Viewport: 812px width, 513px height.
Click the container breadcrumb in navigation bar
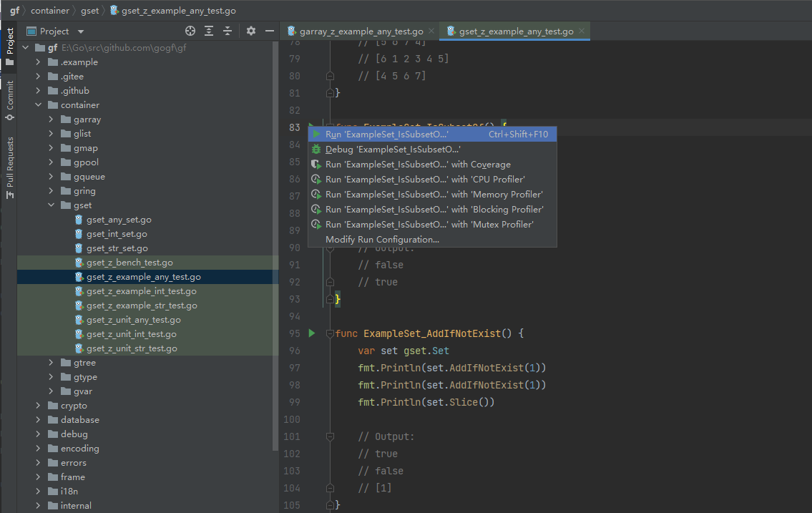coord(50,11)
